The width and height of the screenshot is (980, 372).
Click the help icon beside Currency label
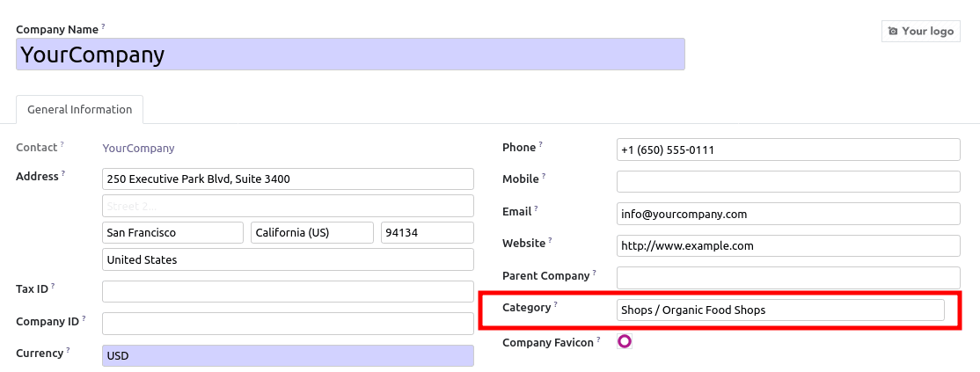[68, 350]
